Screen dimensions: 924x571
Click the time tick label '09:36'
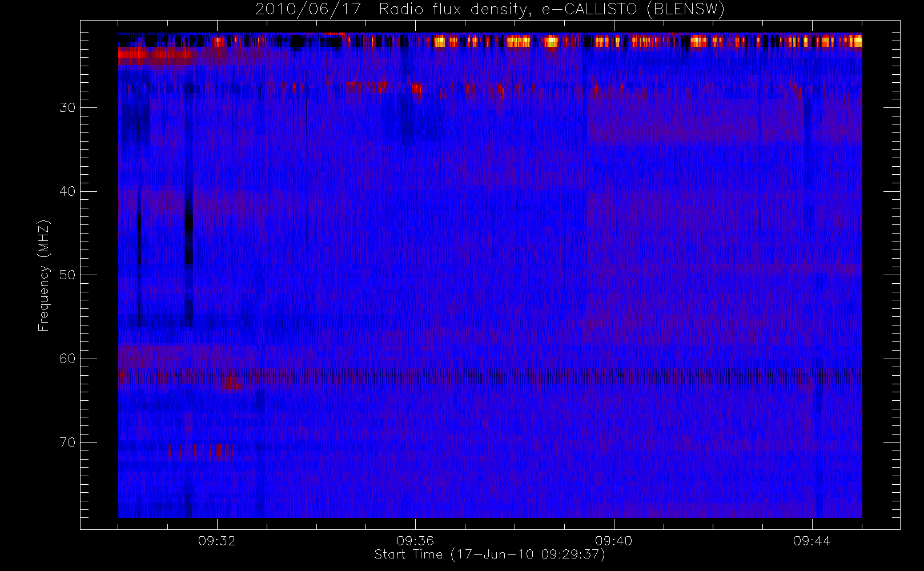pyautogui.click(x=415, y=541)
